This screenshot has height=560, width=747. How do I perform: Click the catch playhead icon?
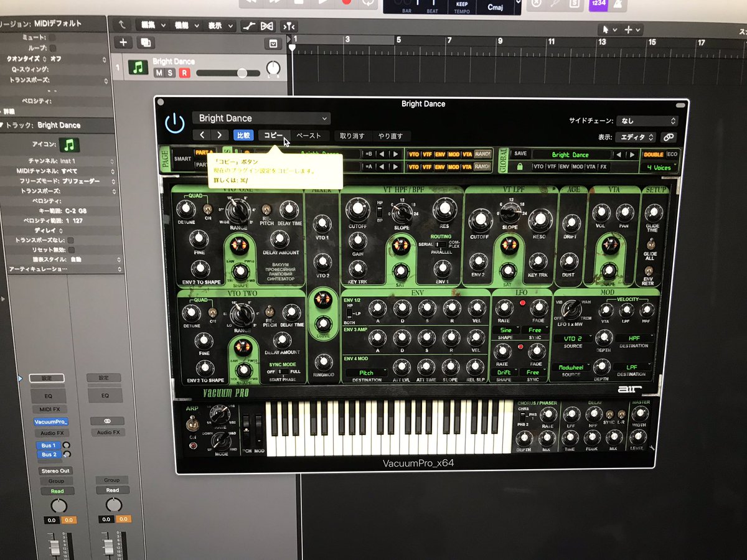(289, 26)
